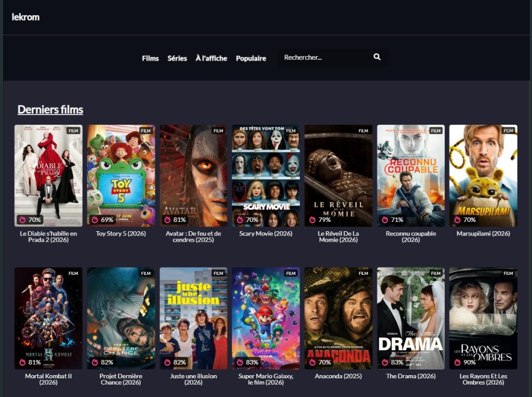Click the FILM badge on Mortal Kombat II poster
532x397 pixels.
pos(73,273)
